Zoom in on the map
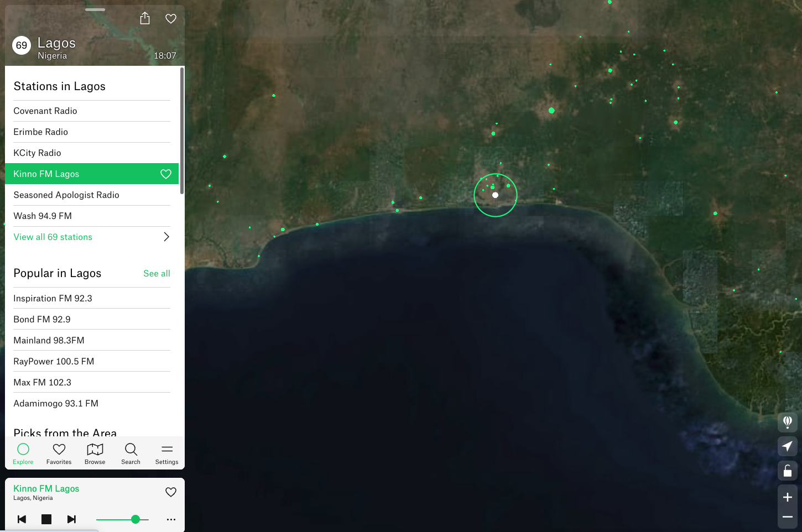 (788, 497)
